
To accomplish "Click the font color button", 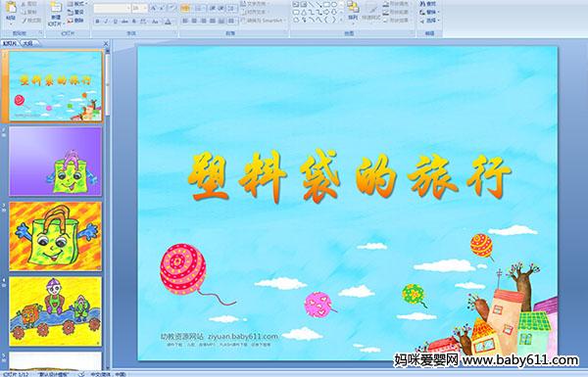I will coord(168,22).
